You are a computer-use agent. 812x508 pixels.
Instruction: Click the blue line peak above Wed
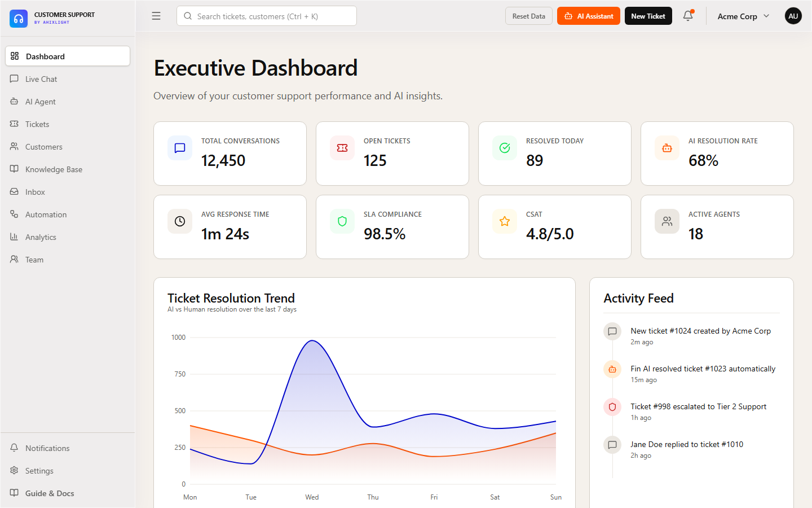(x=312, y=340)
